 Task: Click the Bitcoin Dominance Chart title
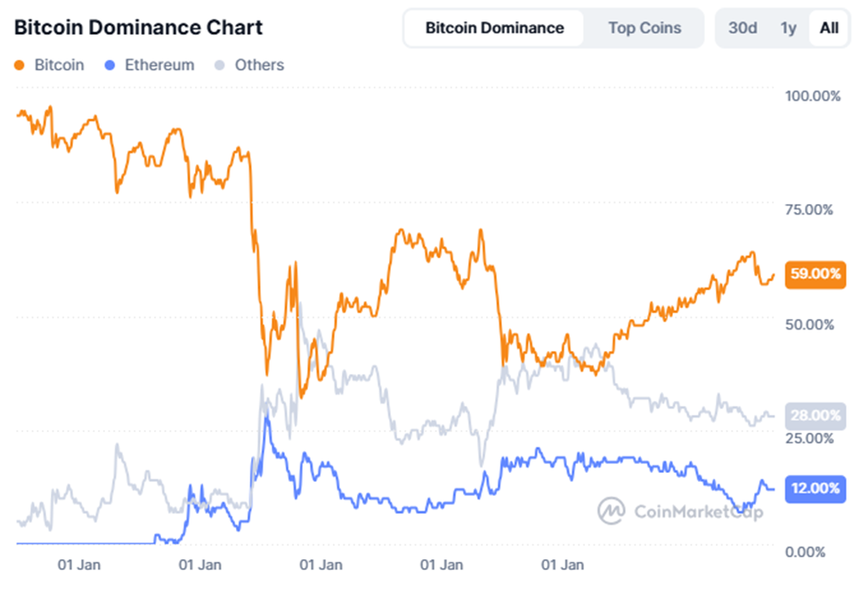pyautogui.click(x=138, y=28)
